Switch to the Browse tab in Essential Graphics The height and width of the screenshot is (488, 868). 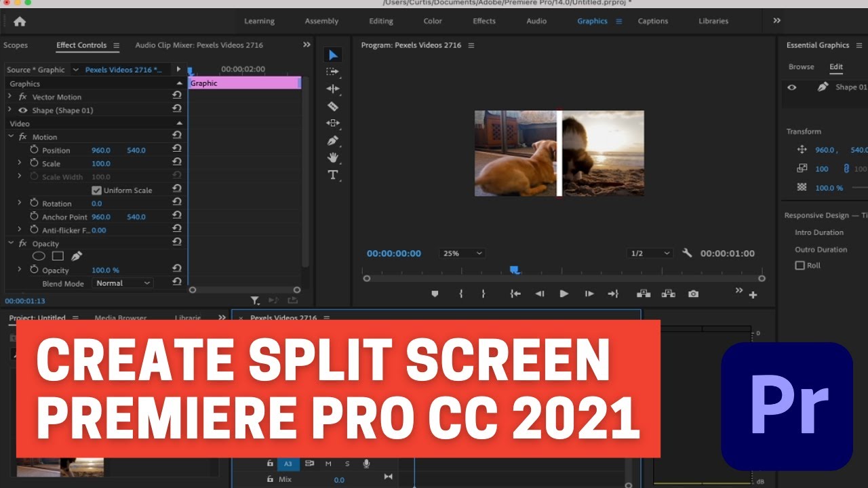point(801,67)
